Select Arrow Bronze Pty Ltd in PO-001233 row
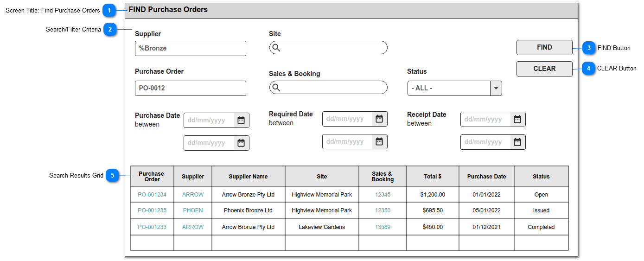This screenshot has height=261, width=644. coord(248,227)
